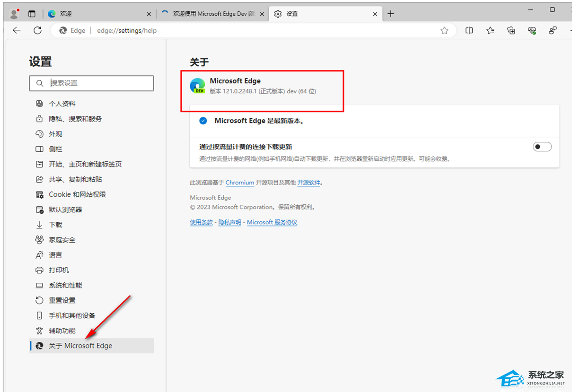Click the Edge site info icon in address bar
The height and width of the screenshot is (392, 572).
click(72, 30)
